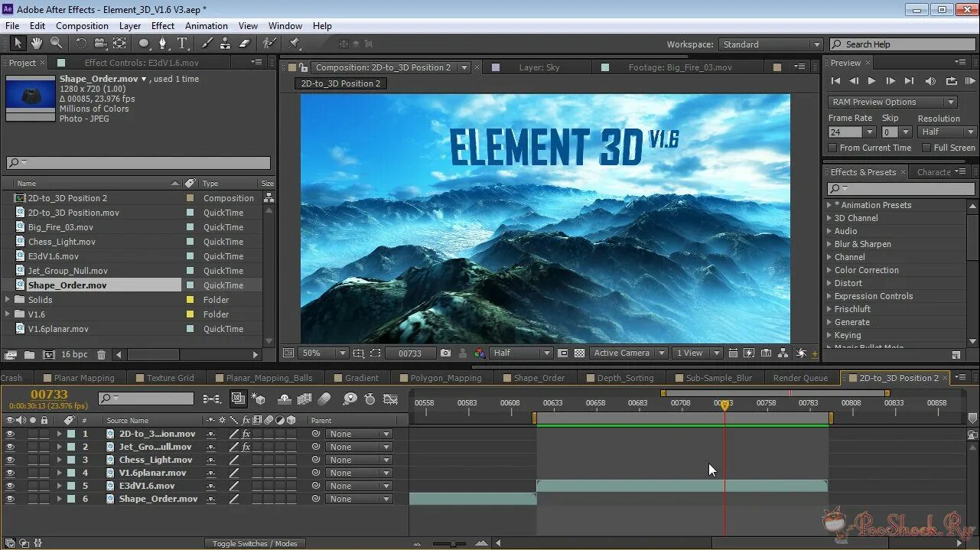Open the Graph Editor icon
Image resolution: width=980 pixels, height=550 pixels.
pos(390,399)
